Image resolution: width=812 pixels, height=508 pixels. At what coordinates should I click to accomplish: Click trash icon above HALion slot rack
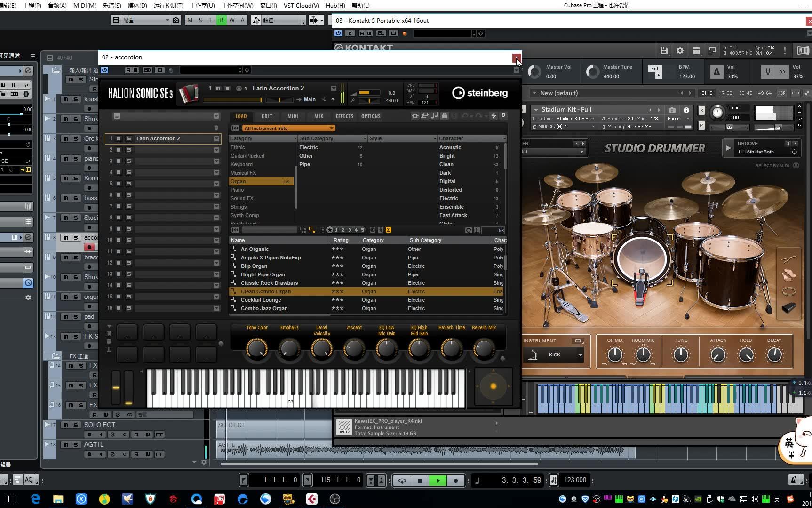[216, 128]
